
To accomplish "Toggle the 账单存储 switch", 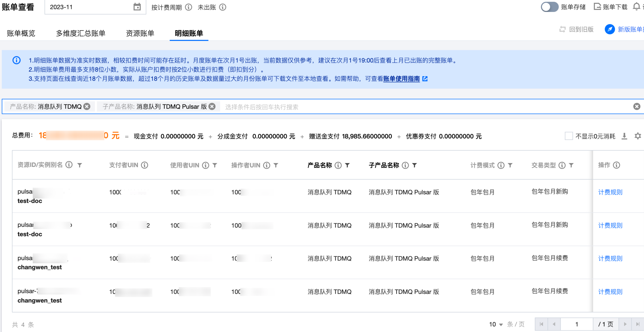I will pyautogui.click(x=549, y=7).
